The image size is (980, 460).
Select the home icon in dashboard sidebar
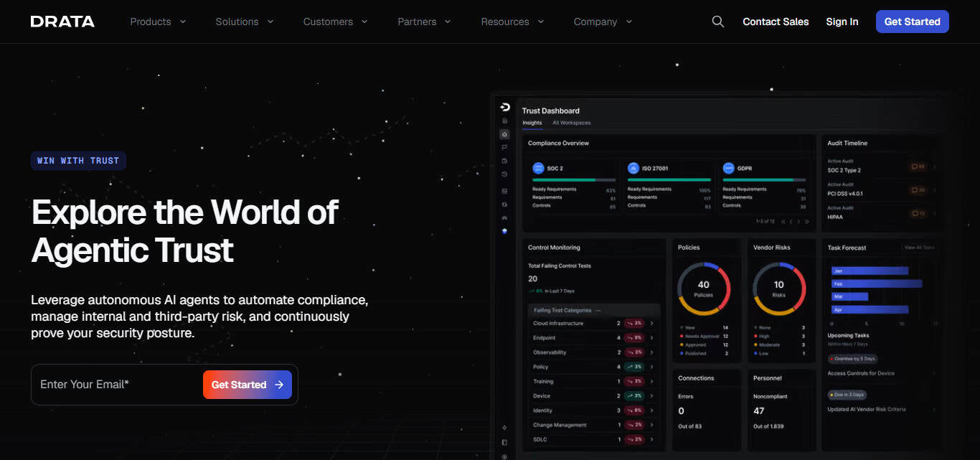pos(504,134)
